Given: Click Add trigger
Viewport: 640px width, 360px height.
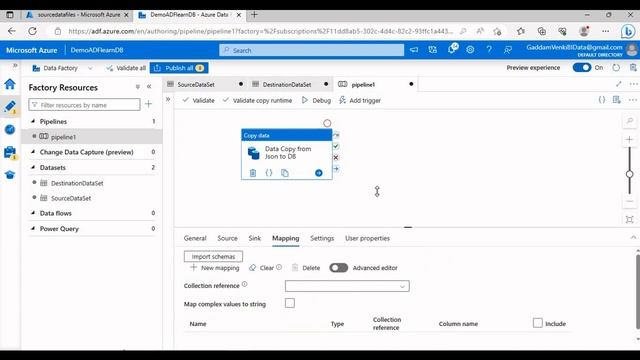Looking at the screenshot, I should 360,100.
